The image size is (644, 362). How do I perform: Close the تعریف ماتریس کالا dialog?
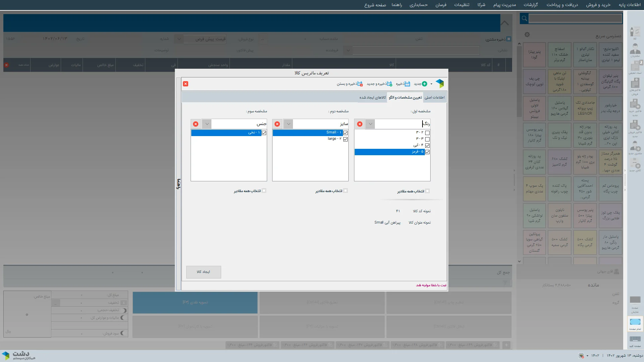click(186, 84)
